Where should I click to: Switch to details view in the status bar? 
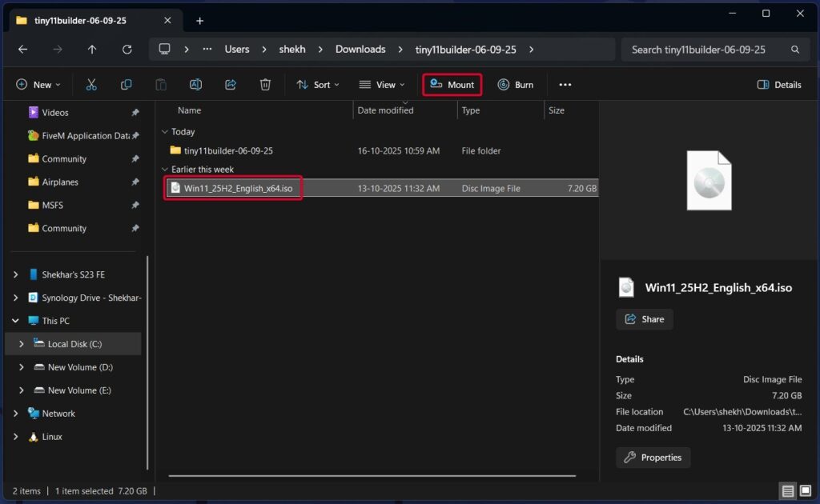(x=787, y=490)
